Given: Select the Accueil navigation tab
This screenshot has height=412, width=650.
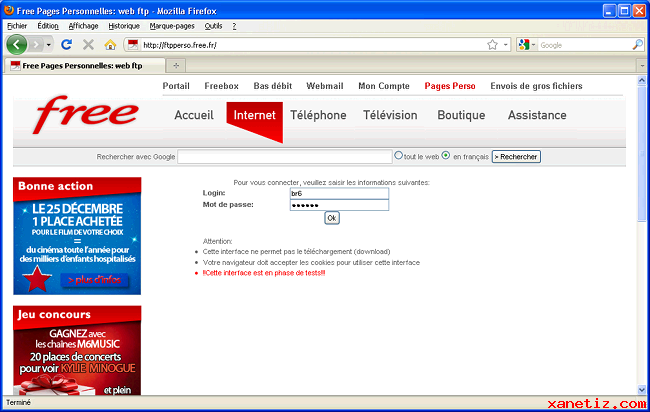Looking at the screenshot, I should coord(194,115).
